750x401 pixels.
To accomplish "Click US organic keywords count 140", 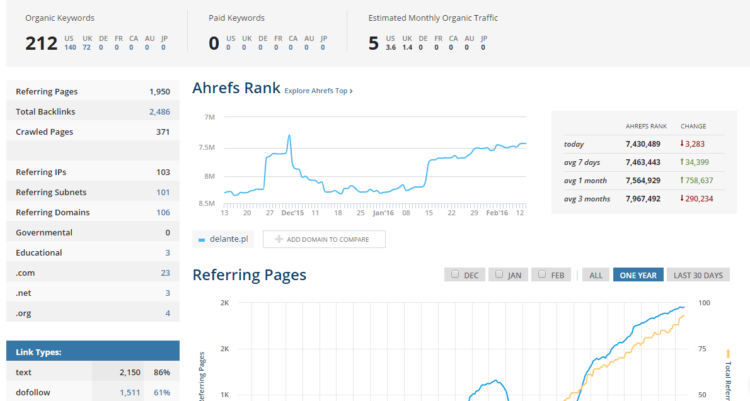I will tap(70, 47).
